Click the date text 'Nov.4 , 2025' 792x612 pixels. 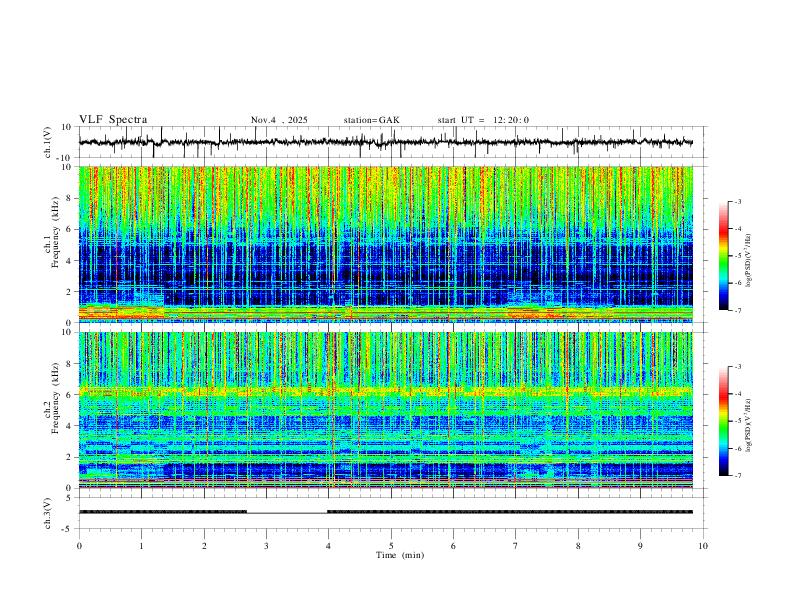tap(279, 120)
